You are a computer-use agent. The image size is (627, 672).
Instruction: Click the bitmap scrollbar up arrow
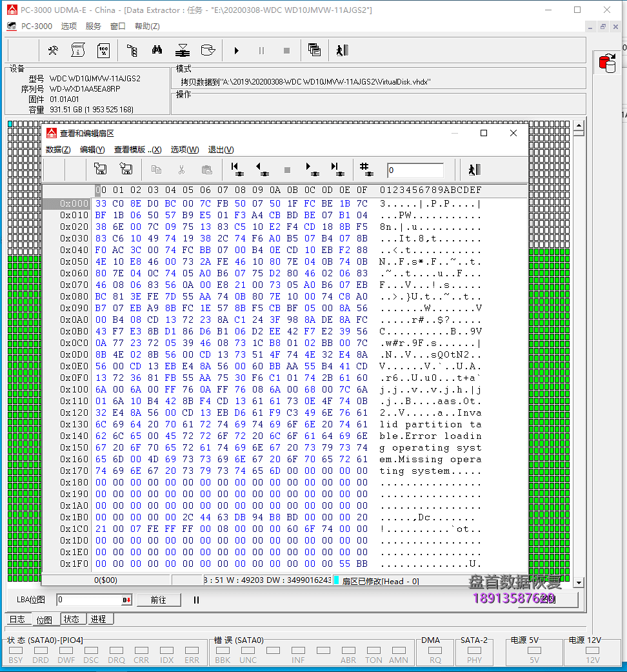[x=579, y=126]
